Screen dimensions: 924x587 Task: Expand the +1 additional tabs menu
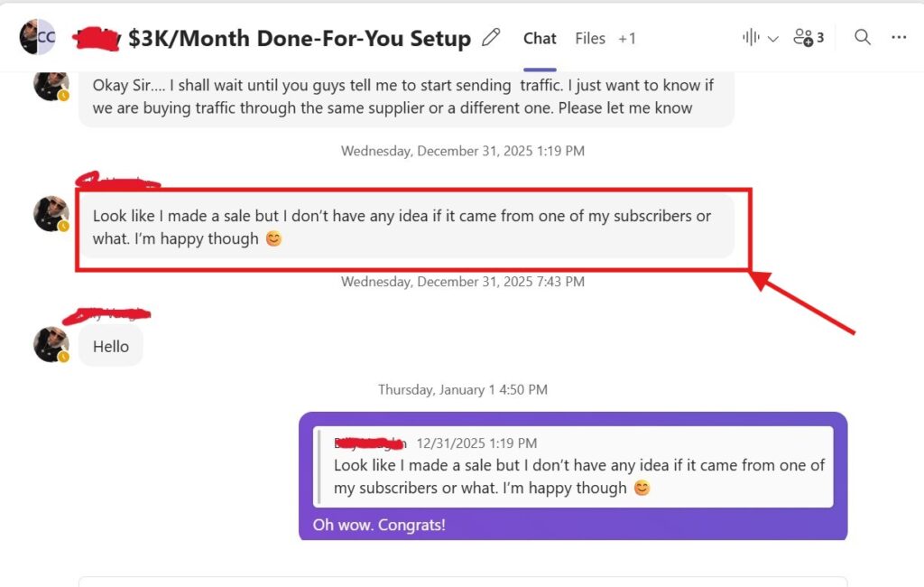tap(627, 38)
